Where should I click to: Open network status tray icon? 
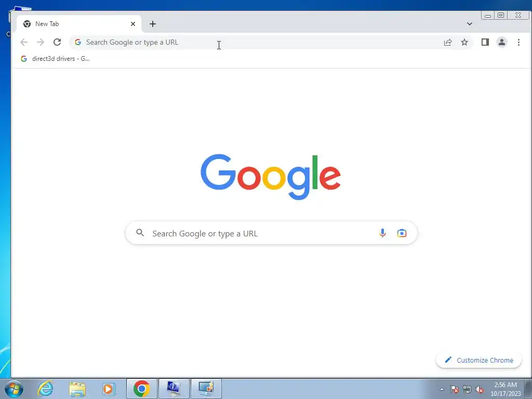pos(467,389)
